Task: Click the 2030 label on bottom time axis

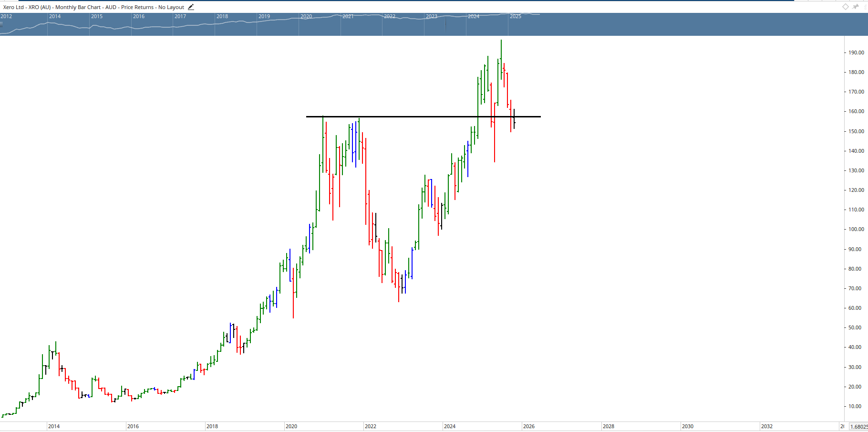Action: click(687, 426)
